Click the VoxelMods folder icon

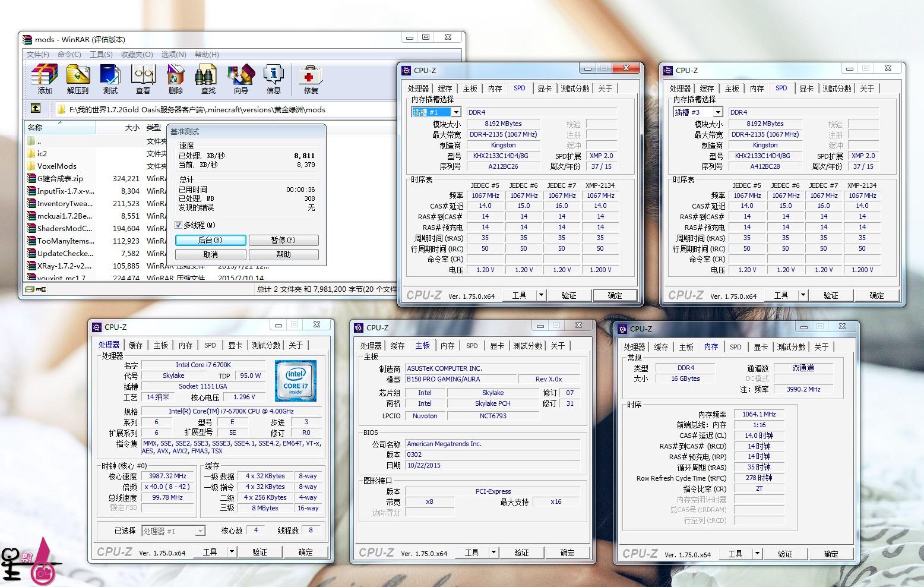tap(31, 166)
